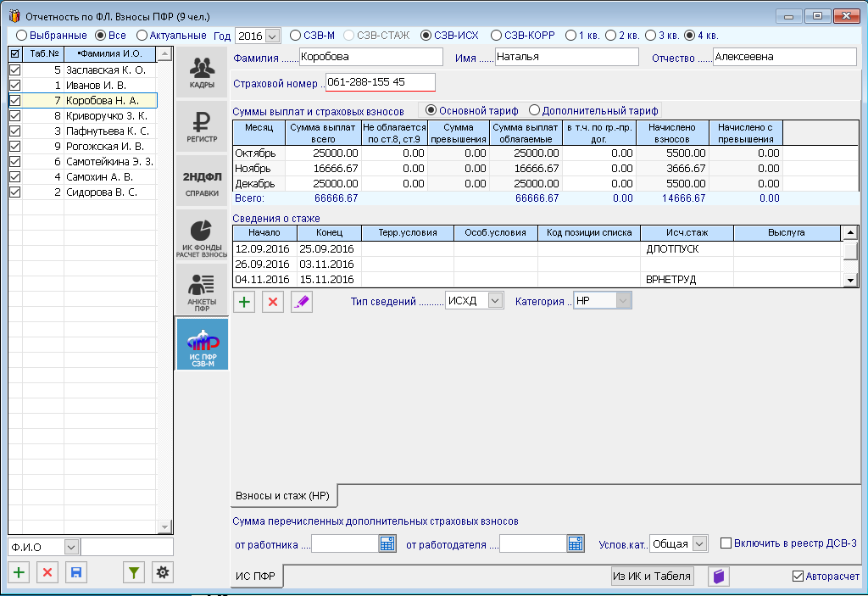This screenshot has width=868, height=596.
Task: Select the Выбранные radio button
Action: 21,36
